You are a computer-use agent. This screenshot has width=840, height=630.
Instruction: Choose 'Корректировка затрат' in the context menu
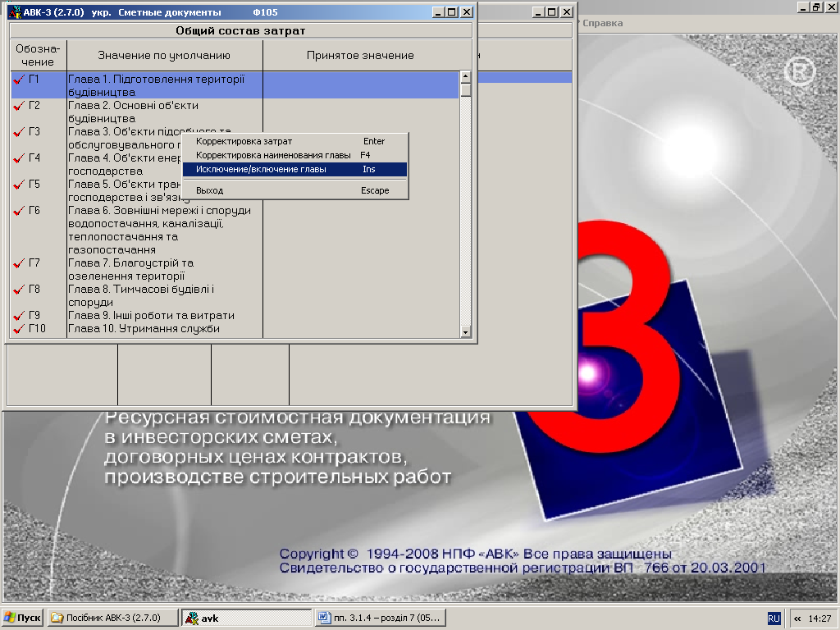click(294, 141)
